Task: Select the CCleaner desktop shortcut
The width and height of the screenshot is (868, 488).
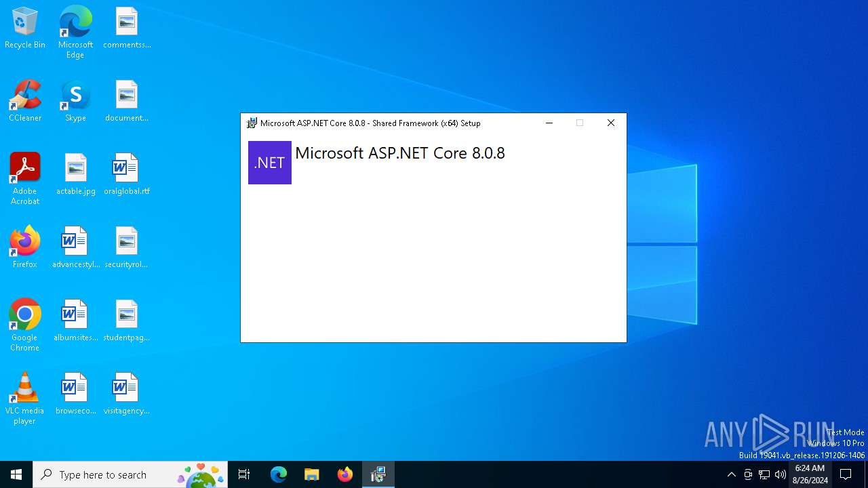Action: [x=25, y=102]
